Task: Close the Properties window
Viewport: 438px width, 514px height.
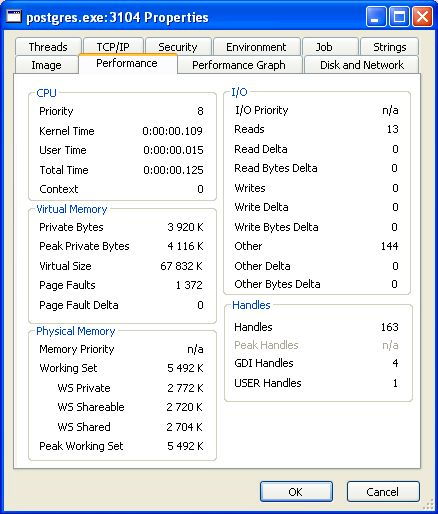Action: pos(422,16)
